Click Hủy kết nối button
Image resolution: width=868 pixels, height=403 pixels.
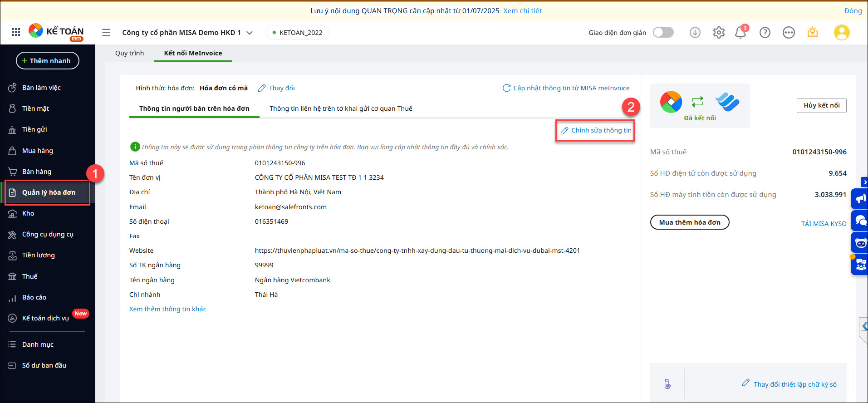coord(822,105)
